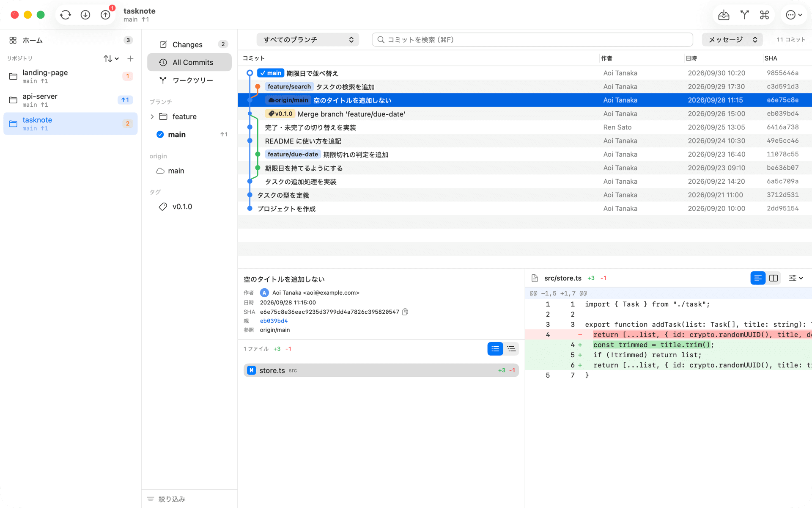Open the more options ellipsis menu
812x508 pixels.
click(794, 15)
